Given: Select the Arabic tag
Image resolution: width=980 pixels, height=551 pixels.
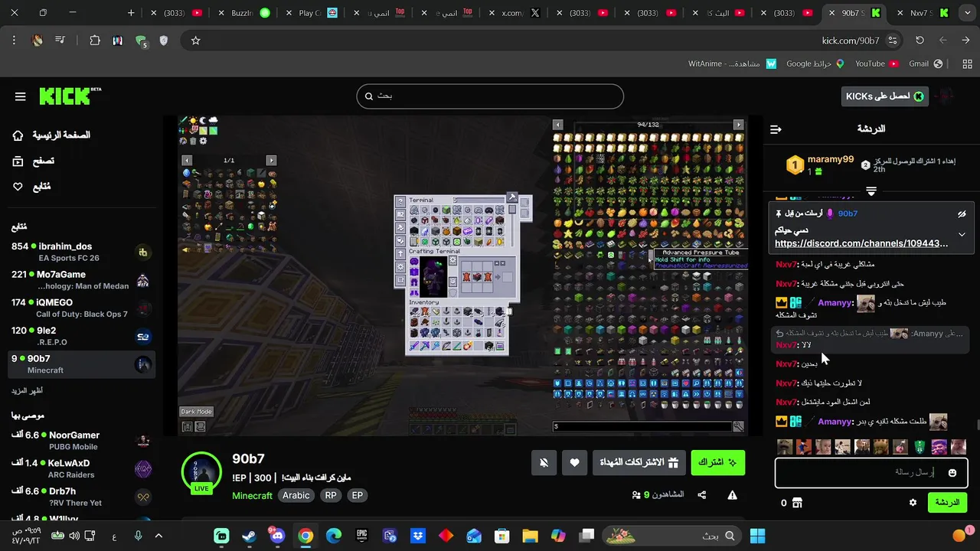Looking at the screenshot, I should [296, 495].
